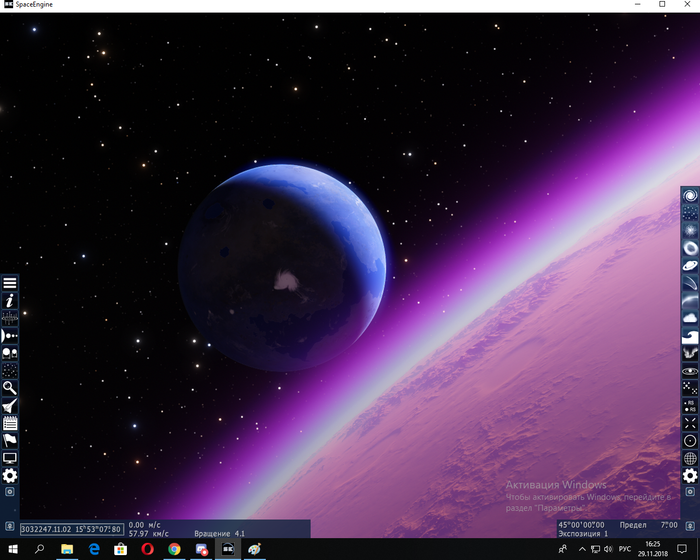Open Opera browser from the taskbar
Viewport: 700px width, 560px height.
(x=148, y=550)
